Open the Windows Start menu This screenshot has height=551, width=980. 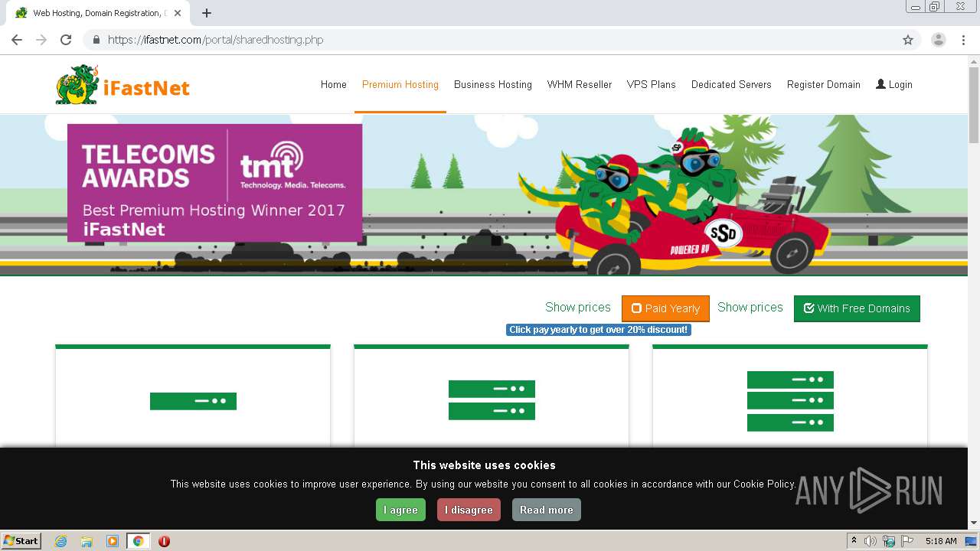[x=21, y=541]
